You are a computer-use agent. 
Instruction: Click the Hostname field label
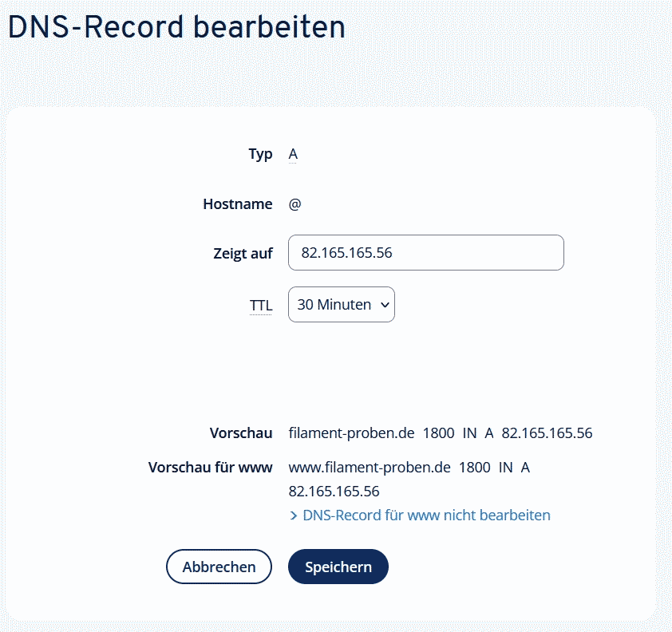click(x=238, y=204)
